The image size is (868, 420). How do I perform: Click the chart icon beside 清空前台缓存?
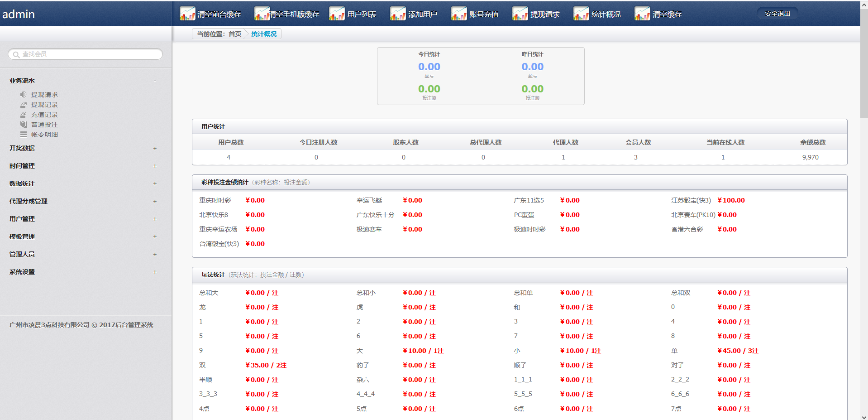pos(187,14)
